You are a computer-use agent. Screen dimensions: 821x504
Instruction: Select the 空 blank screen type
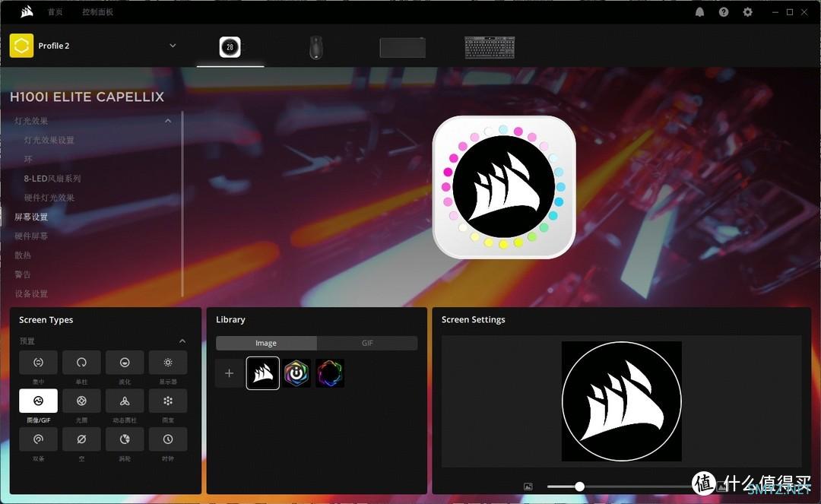click(81, 439)
